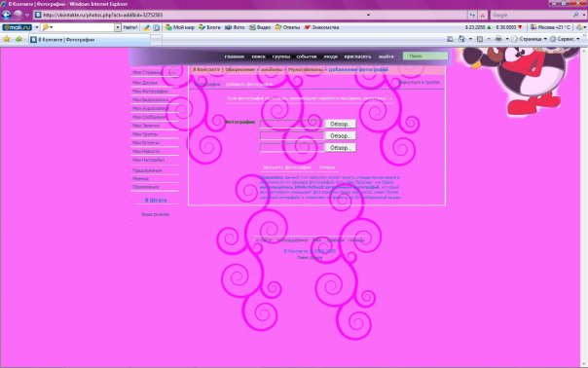Expand the Home button dropdown arrow
This screenshot has width=588, height=368.
[x=470, y=39]
